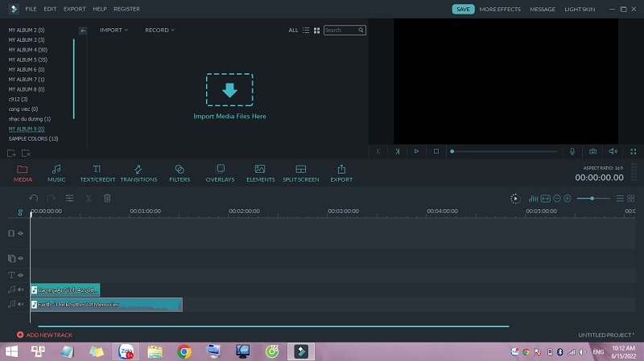Switch timeline to list track view
This screenshot has width=644, height=361.
click(x=620, y=199)
